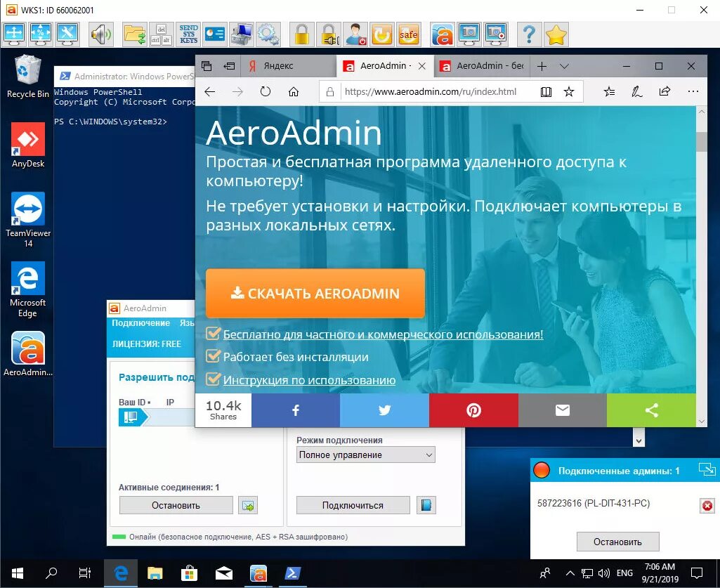Open display tools wrench icon
The height and width of the screenshot is (588, 720).
pos(67,34)
